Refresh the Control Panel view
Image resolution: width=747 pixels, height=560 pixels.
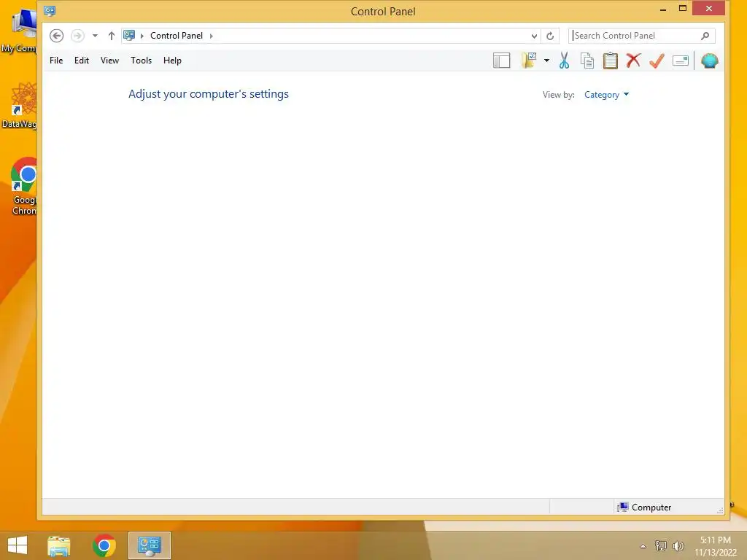[x=550, y=36]
